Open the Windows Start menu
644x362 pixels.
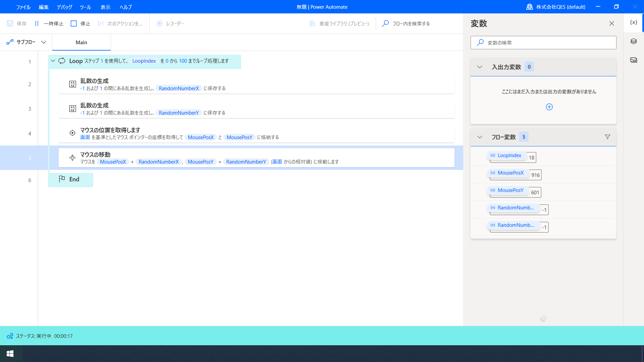coord(10,354)
